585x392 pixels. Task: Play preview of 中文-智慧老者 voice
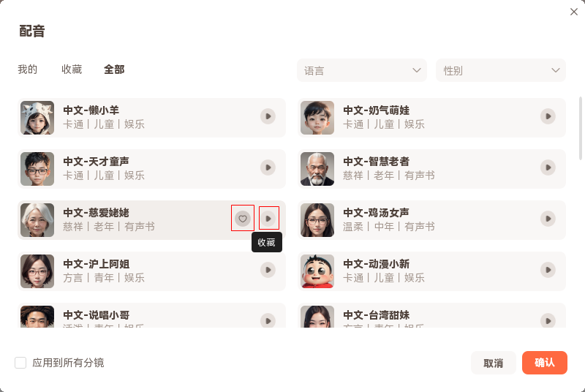point(548,167)
